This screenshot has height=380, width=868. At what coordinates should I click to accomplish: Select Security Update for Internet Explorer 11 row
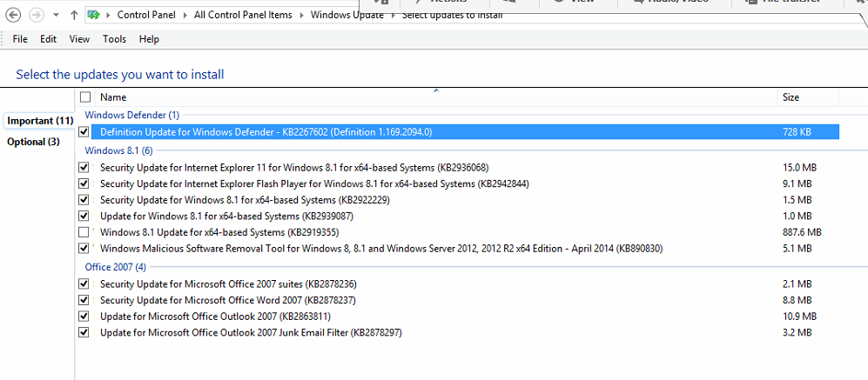coord(294,167)
